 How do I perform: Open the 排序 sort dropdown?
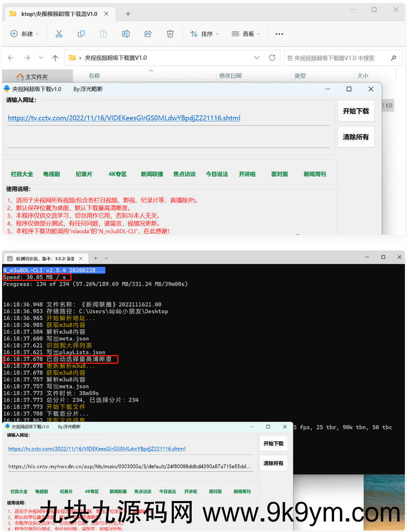click(x=204, y=34)
